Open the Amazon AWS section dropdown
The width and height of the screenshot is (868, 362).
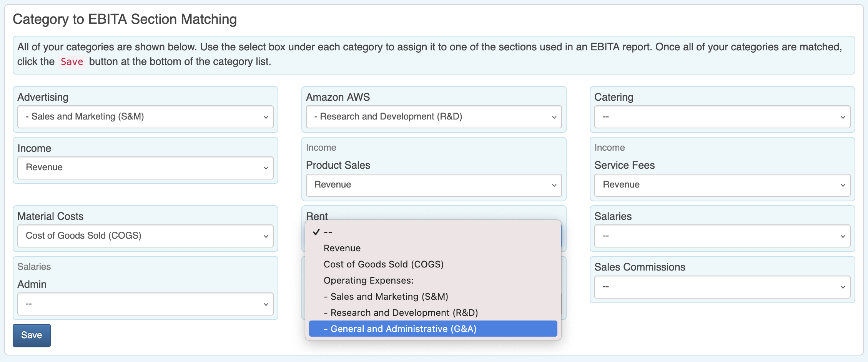tap(434, 117)
